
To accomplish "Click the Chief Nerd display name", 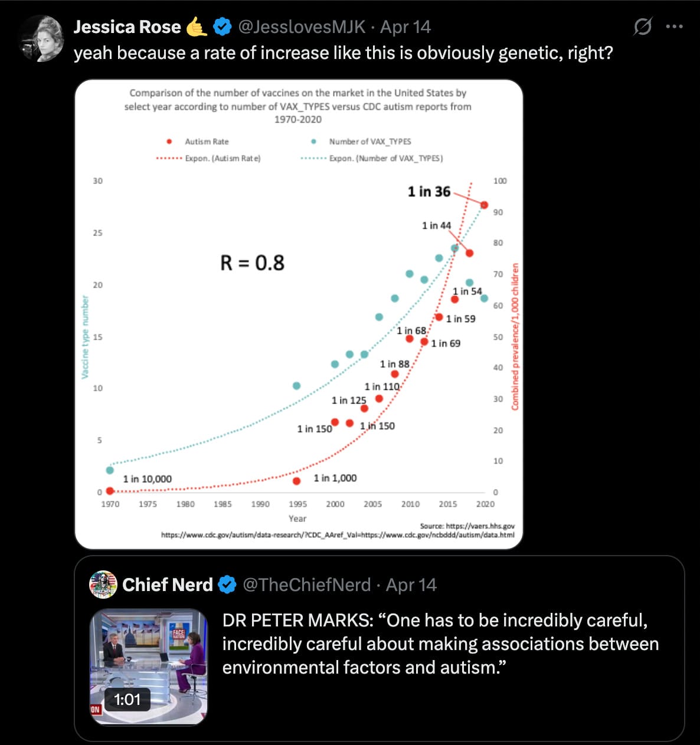I will pos(167,585).
